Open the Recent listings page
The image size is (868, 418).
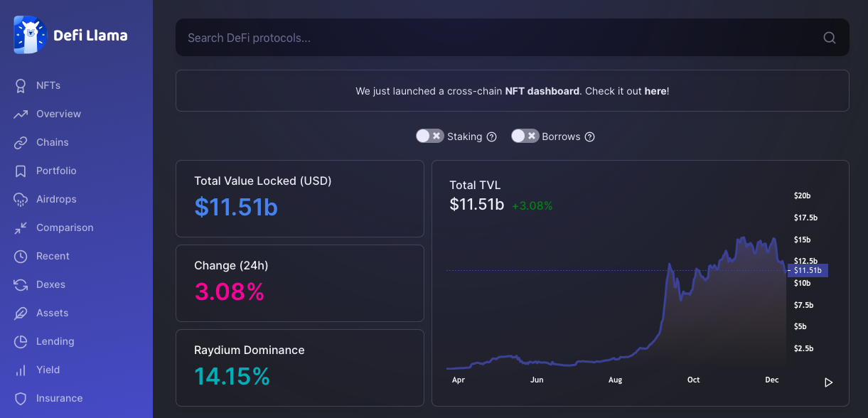[x=53, y=256]
